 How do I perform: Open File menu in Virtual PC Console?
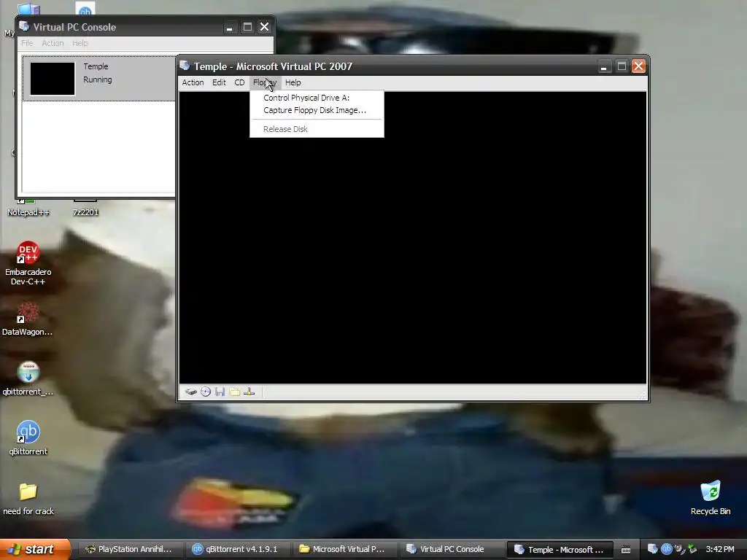[27, 43]
